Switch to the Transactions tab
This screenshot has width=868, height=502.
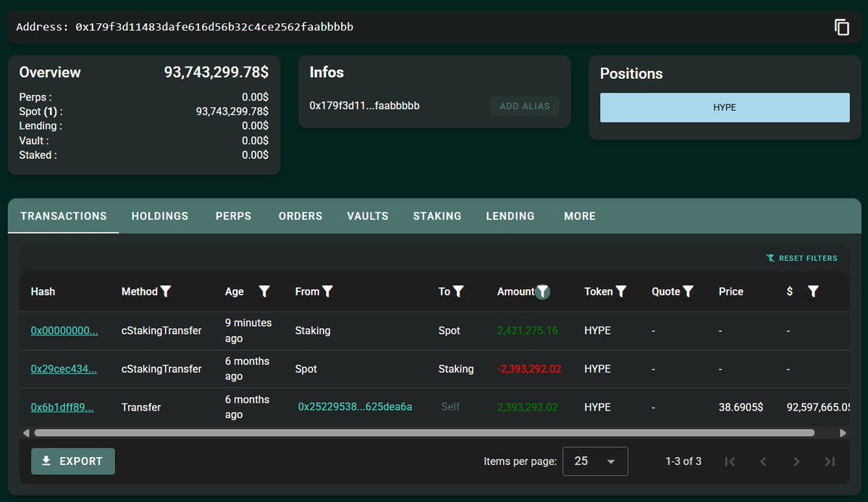point(64,216)
